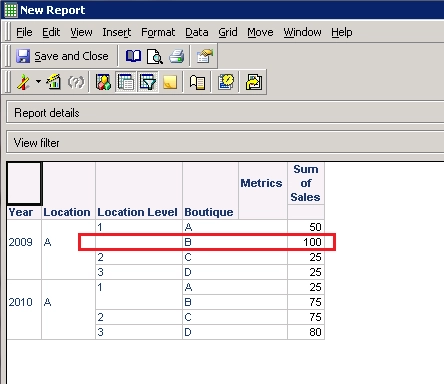This screenshot has height=384, width=444.
Task: Click the View filter pane header
Action: point(225,143)
